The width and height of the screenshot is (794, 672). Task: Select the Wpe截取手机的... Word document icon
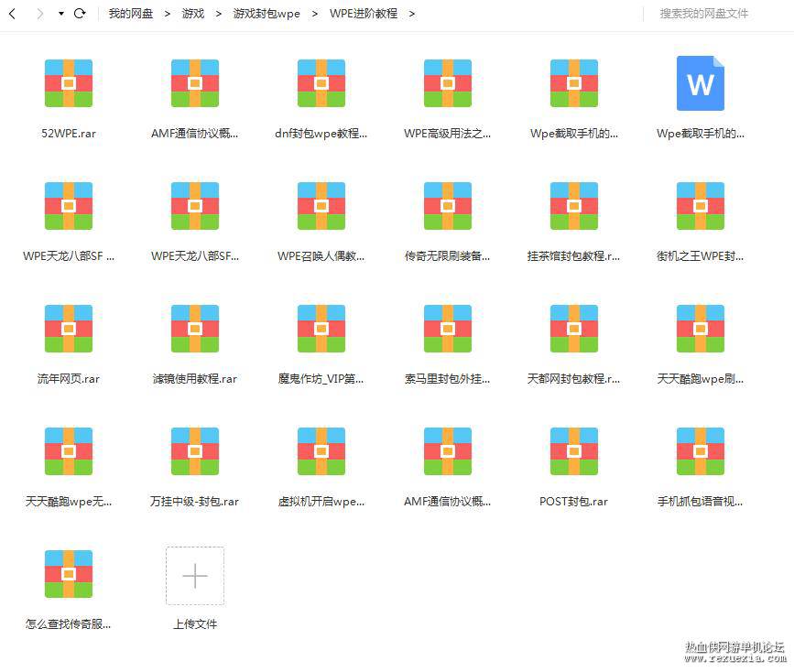coord(701,83)
